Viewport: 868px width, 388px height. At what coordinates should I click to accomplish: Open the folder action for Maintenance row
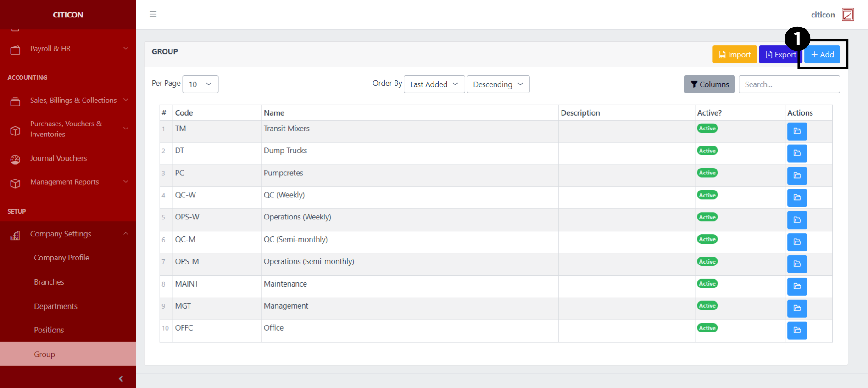coord(797,287)
